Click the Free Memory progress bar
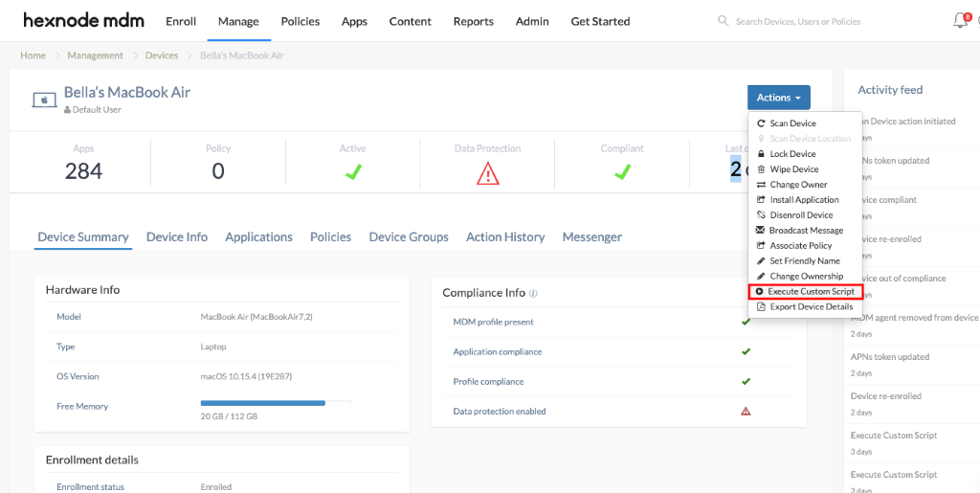The height and width of the screenshot is (493, 980). tap(276, 403)
